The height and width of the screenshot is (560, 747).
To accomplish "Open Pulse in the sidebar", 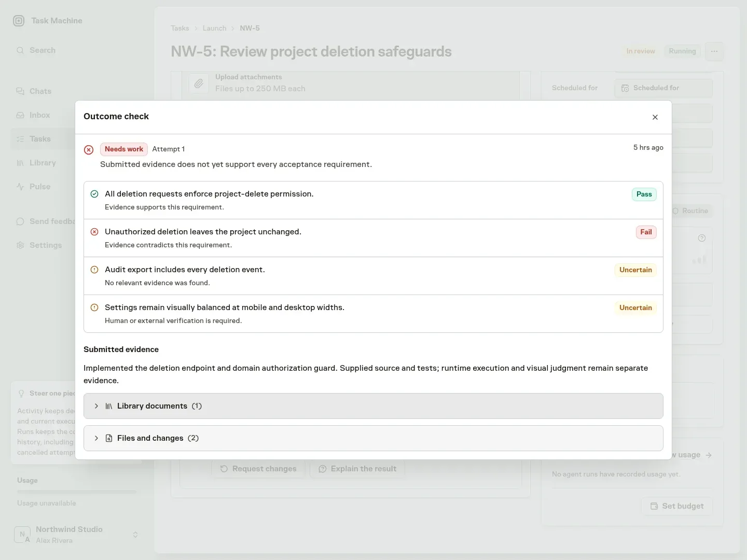I will [x=40, y=187].
